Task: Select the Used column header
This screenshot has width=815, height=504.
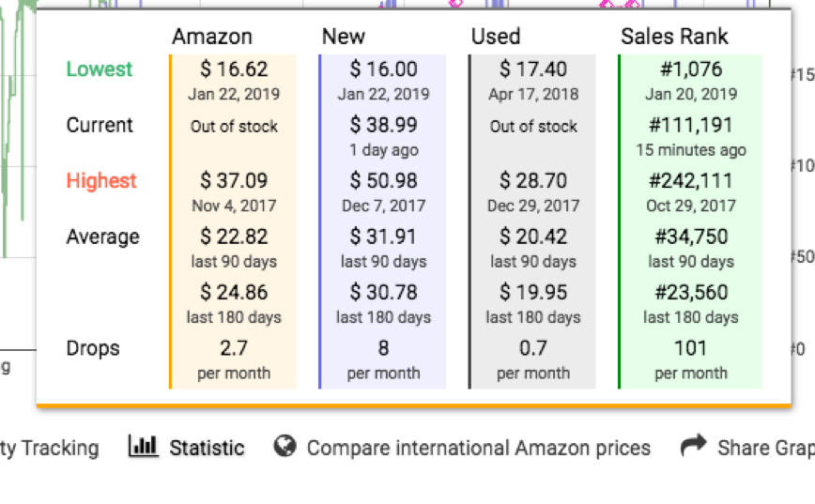Action: [496, 37]
